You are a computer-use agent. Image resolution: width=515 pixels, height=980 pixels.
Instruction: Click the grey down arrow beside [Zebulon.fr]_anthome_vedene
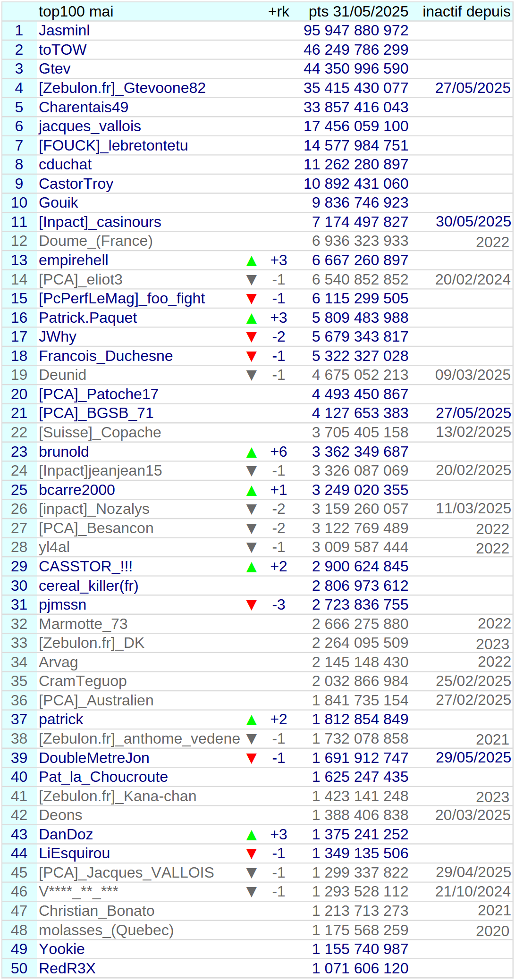pyautogui.click(x=252, y=739)
